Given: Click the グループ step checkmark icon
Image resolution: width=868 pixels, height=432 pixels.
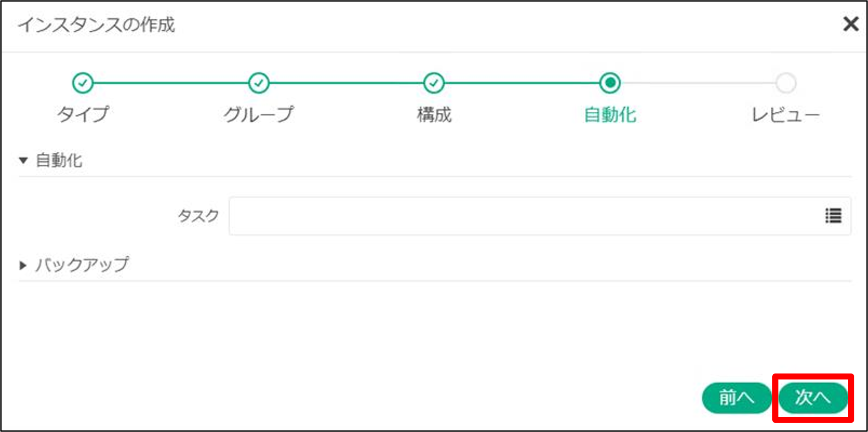Looking at the screenshot, I should pos(258,83).
